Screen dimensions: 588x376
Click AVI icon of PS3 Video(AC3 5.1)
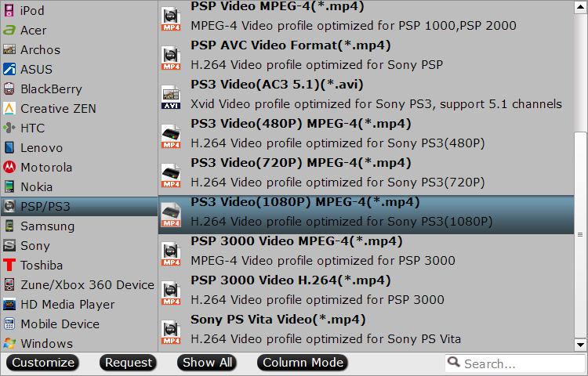(x=171, y=97)
